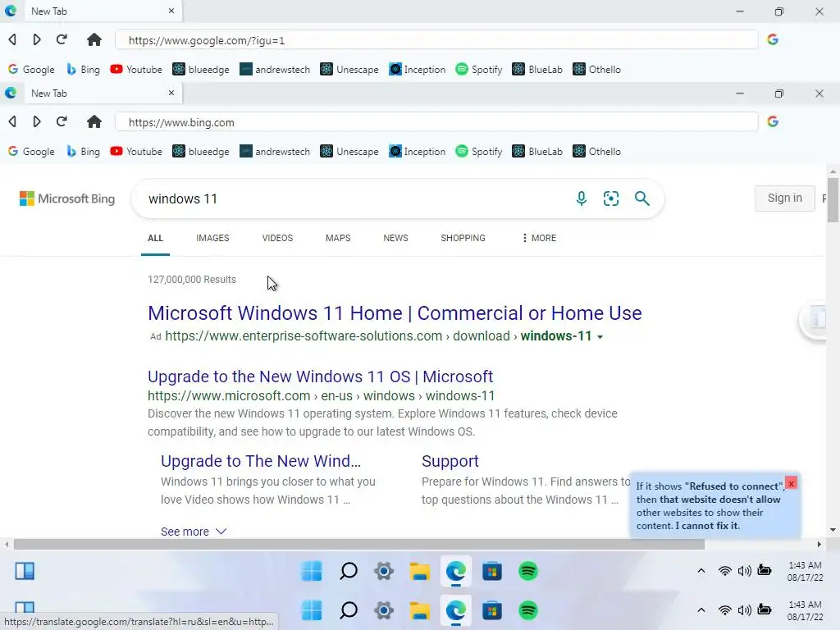Close inner New Tab tab
The width and height of the screenshot is (840, 630).
(x=171, y=93)
